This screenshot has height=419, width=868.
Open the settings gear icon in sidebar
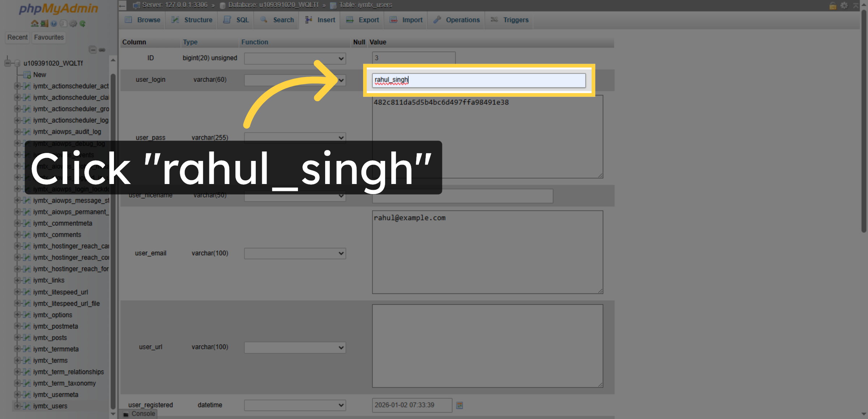pyautogui.click(x=73, y=23)
